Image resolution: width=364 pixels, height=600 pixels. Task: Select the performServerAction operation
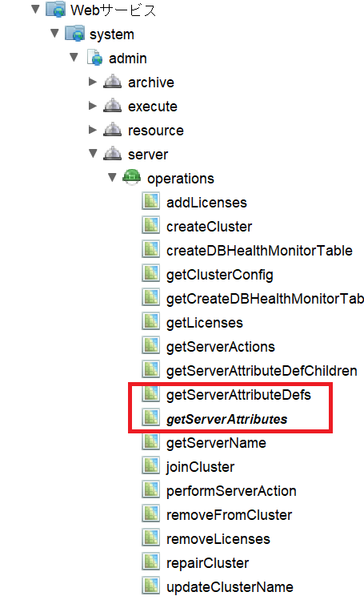[x=231, y=491]
